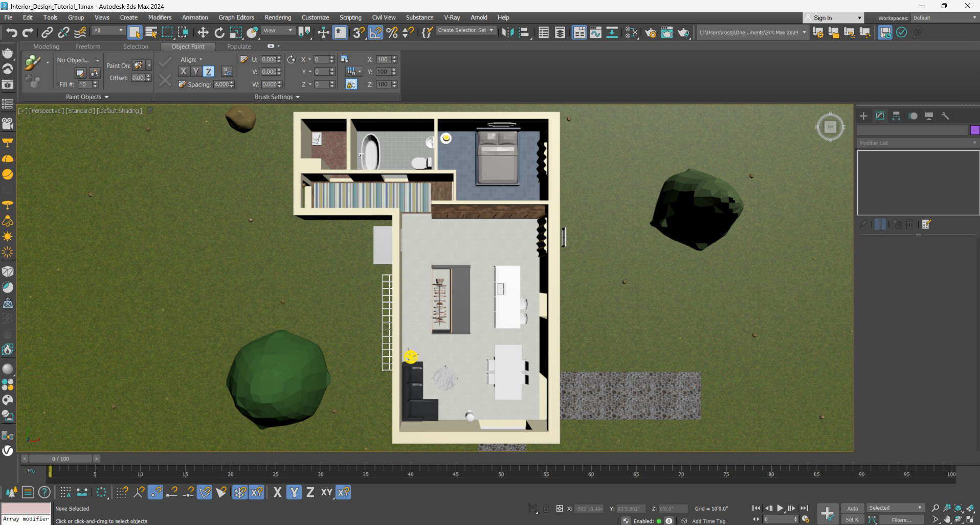980x525 pixels.
Task: Switch to the Create command panel
Action: click(x=863, y=116)
